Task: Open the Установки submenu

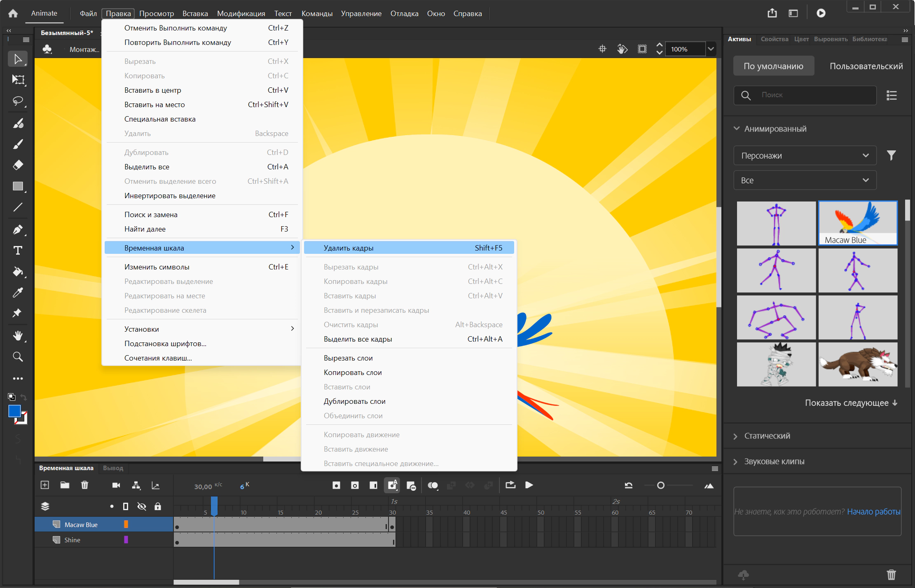Action: coord(202,329)
